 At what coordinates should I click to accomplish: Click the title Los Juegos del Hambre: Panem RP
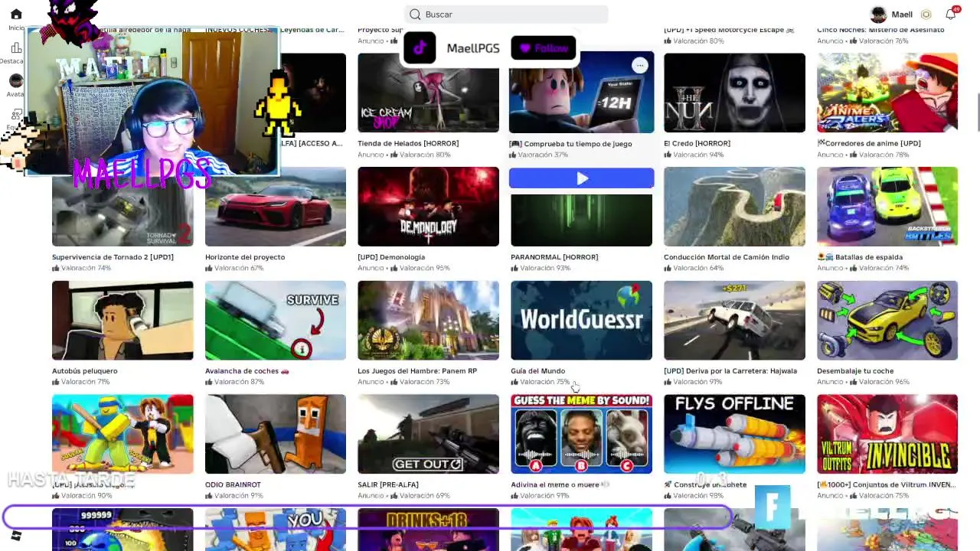click(417, 371)
